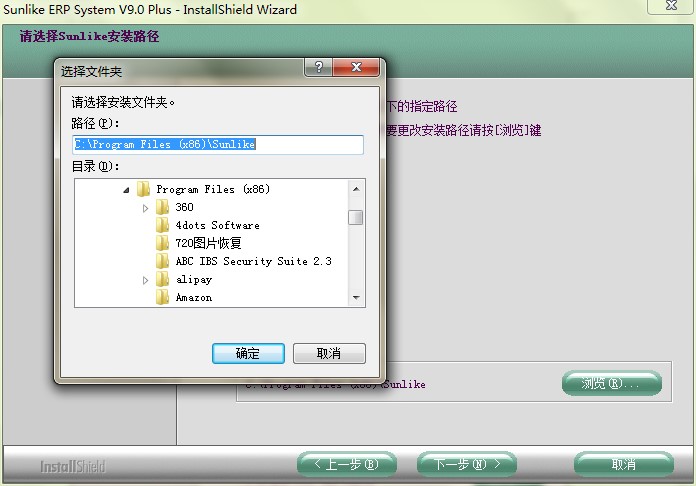Proceed with 下一步(N) button

(x=467, y=465)
